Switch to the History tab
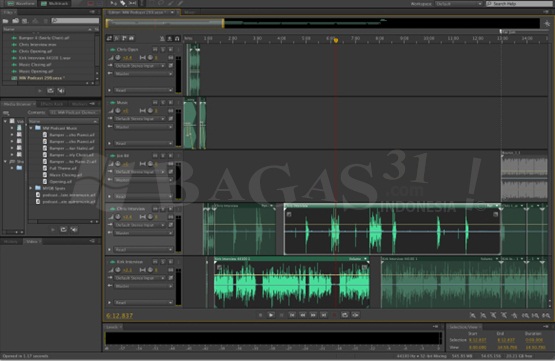 tap(11, 242)
